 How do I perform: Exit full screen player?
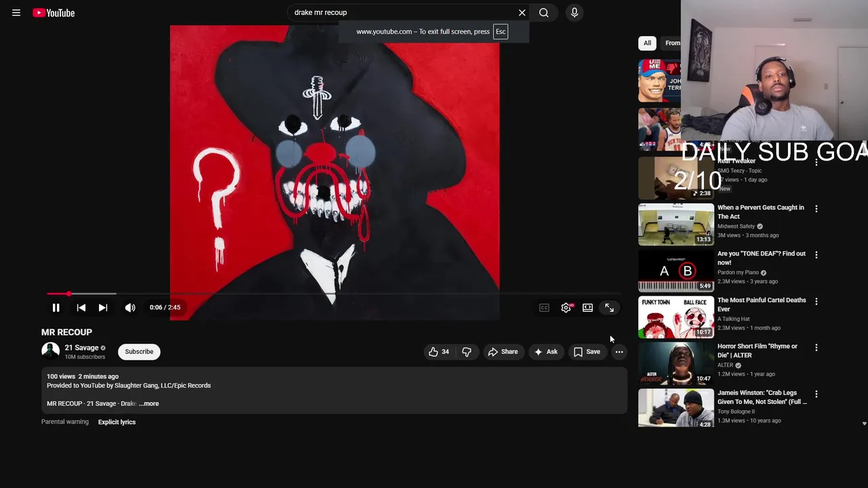[610, 308]
